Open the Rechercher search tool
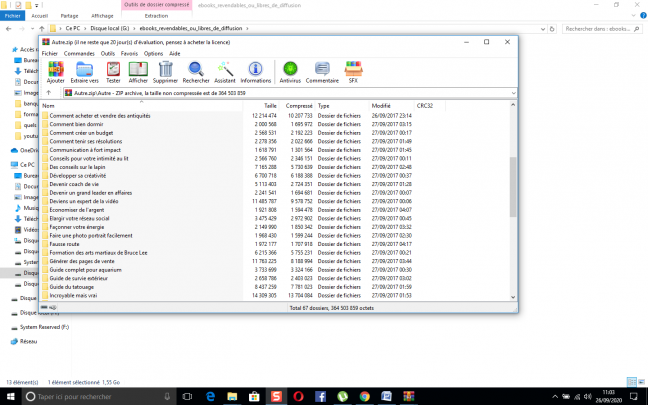Screen dimensions: 648x405 (x=196, y=72)
